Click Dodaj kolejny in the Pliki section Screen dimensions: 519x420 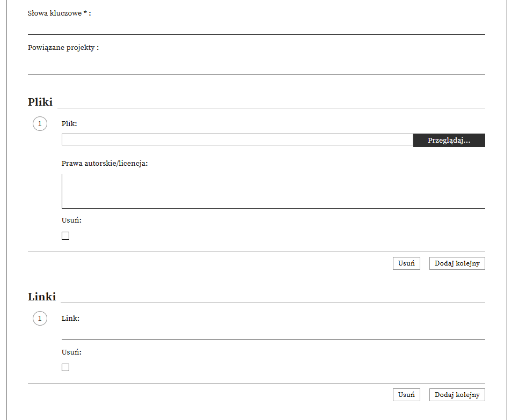click(457, 263)
